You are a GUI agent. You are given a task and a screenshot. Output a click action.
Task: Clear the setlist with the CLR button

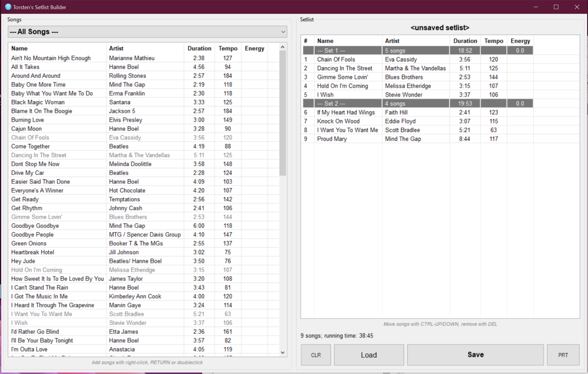(x=315, y=355)
